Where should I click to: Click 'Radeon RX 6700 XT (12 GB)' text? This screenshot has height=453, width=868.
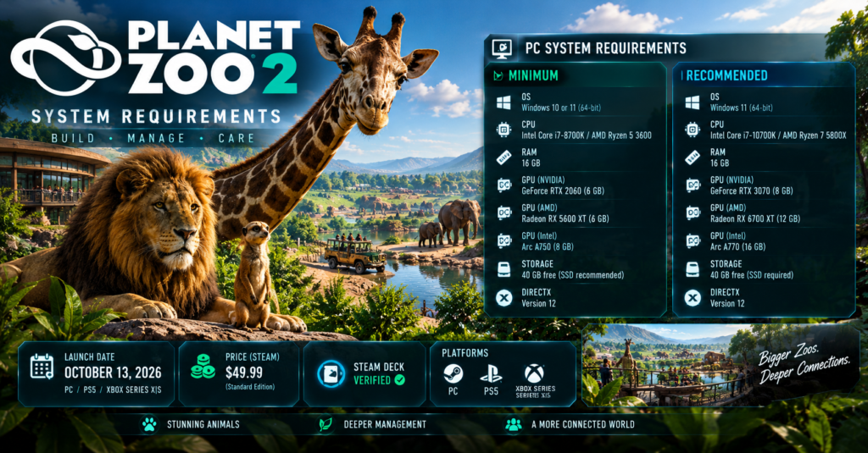pyautogui.click(x=755, y=218)
